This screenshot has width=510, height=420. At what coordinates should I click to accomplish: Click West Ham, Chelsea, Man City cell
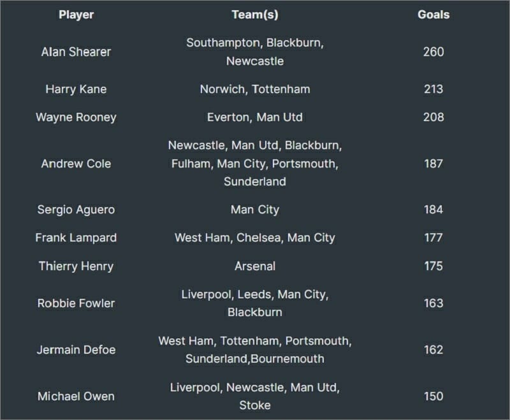[255, 238]
